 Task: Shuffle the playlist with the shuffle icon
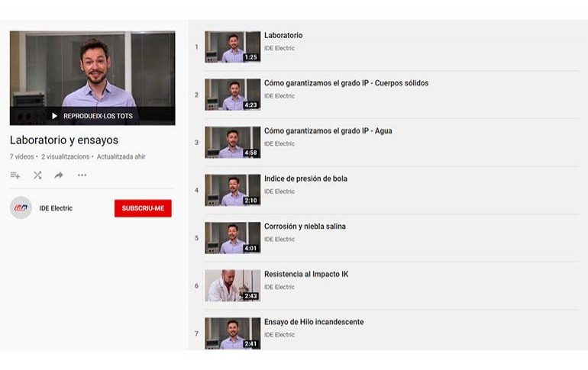(x=37, y=175)
